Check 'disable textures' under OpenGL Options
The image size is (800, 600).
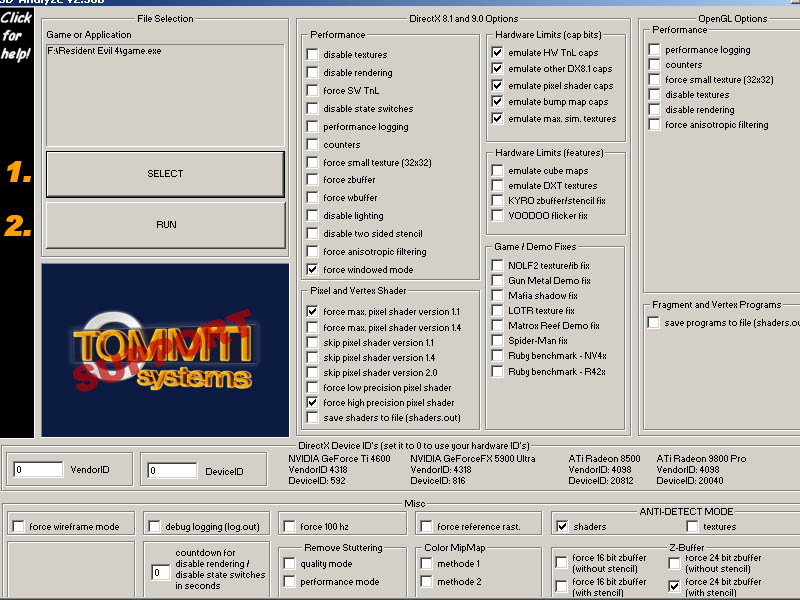pyautogui.click(x=654, y=94)
